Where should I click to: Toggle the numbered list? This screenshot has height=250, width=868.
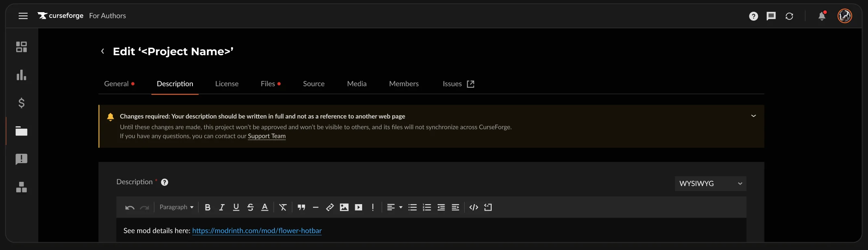click(427, 207)
